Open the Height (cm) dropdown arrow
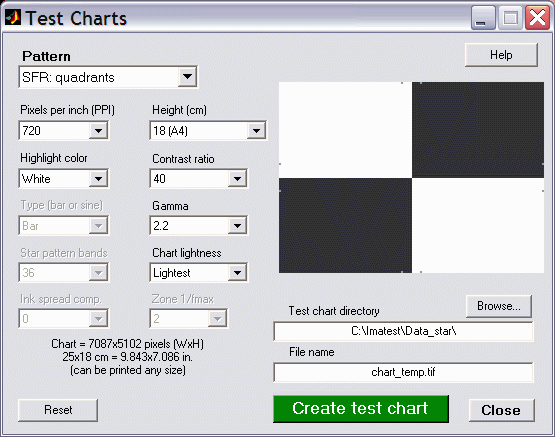 256,131
